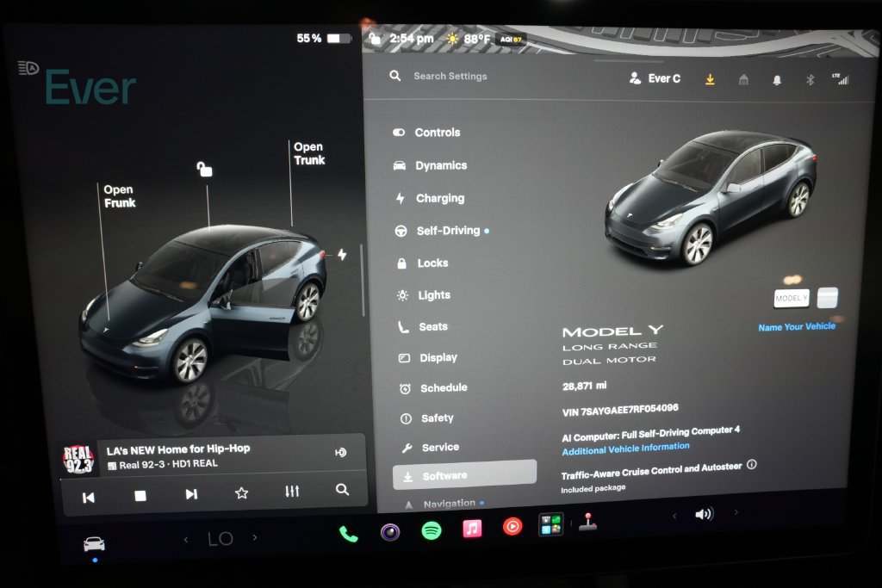Screen dimensions: 882x588
Task: Open the Service settings menu
Action: point(431,448)
